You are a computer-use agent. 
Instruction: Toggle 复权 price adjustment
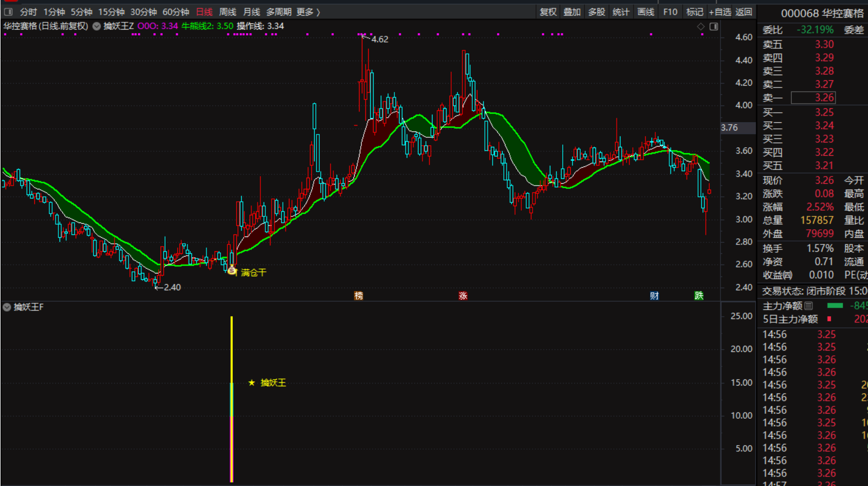coord(548,12)
